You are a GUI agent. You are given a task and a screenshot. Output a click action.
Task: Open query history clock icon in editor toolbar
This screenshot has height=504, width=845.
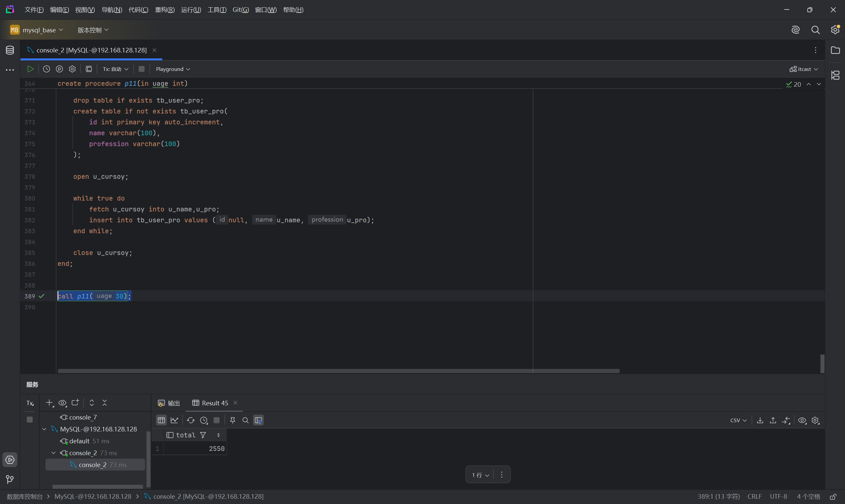[x=47, y=69]
